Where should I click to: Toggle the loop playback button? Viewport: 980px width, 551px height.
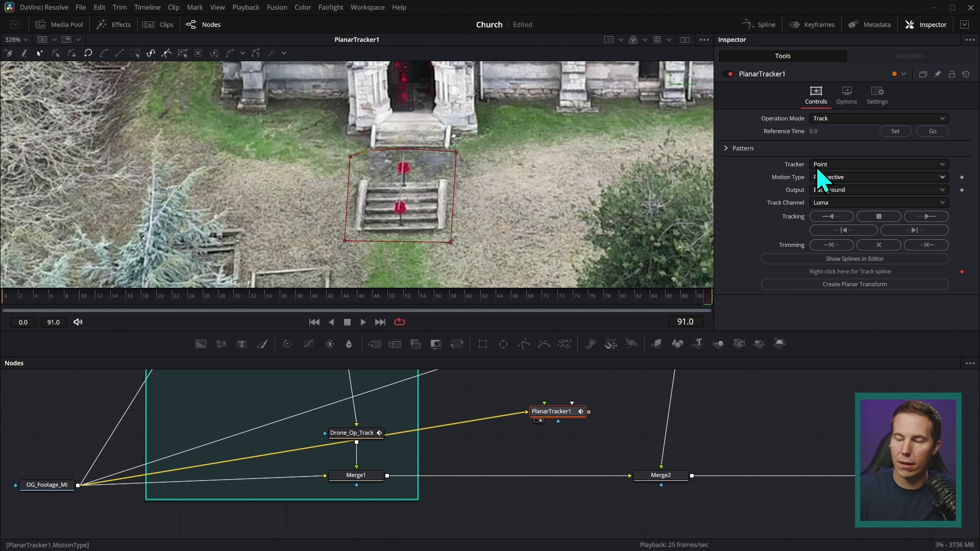[400, 322]
